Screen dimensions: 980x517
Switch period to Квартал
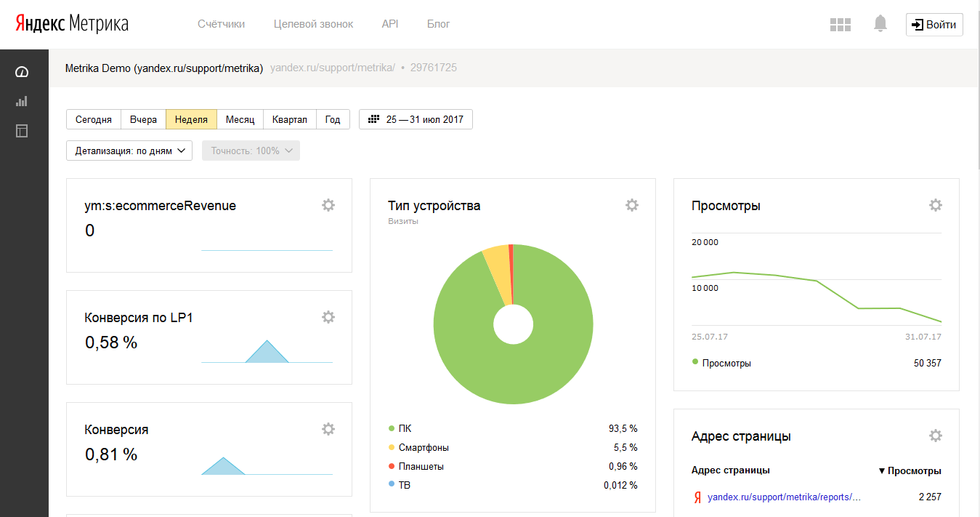(289, 119)
